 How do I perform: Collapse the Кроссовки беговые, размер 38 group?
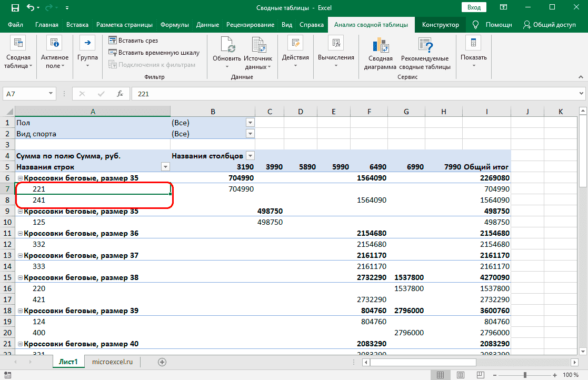tap(19, 277)
